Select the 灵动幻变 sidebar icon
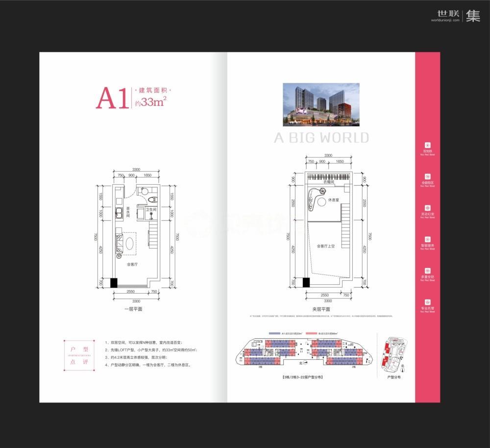This screenshot has width=490, height=448. click(x=428, y=208)
